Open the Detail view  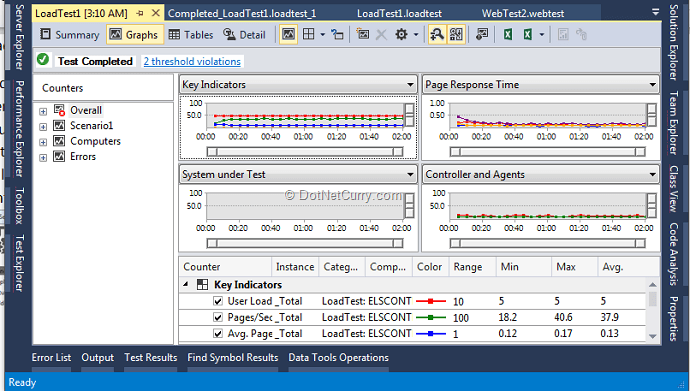(244, 35)
